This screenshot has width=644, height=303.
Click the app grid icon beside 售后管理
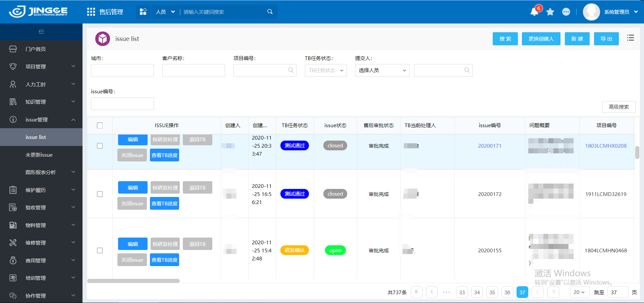[91, 12]
